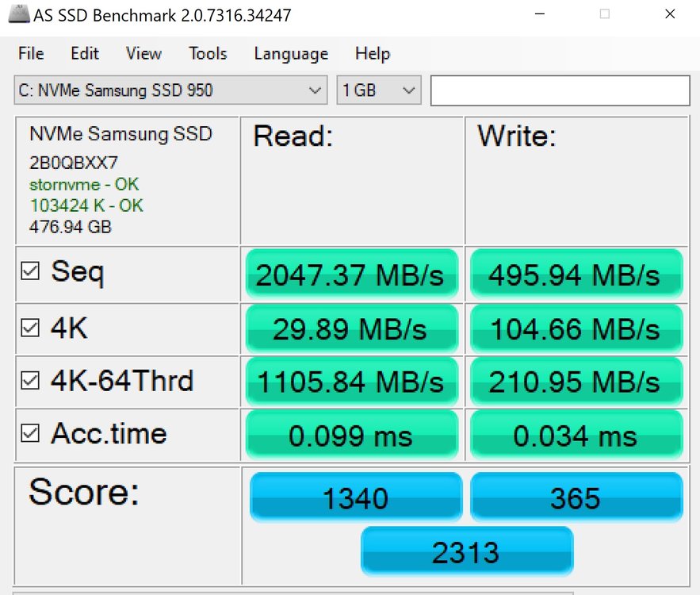Open the Language menu

tap(291, 54)
